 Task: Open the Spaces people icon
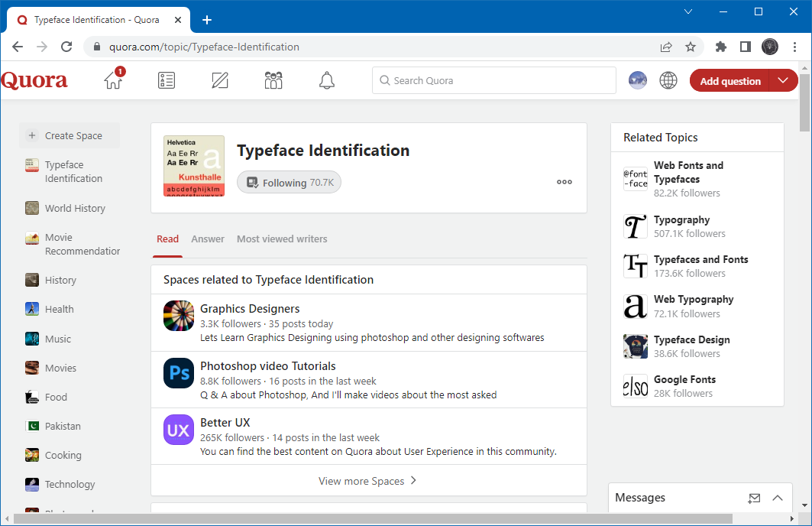point(273,80)
